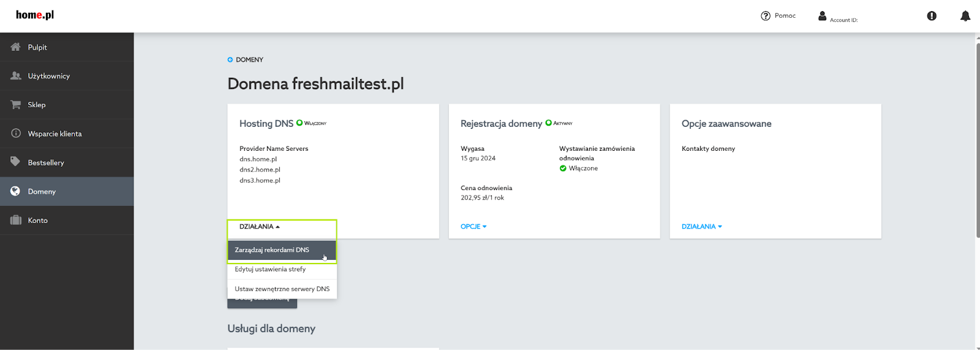Click the Domeny globe icon
The height and width of the screenshot is (350, 980).
[x=16, y=191]
